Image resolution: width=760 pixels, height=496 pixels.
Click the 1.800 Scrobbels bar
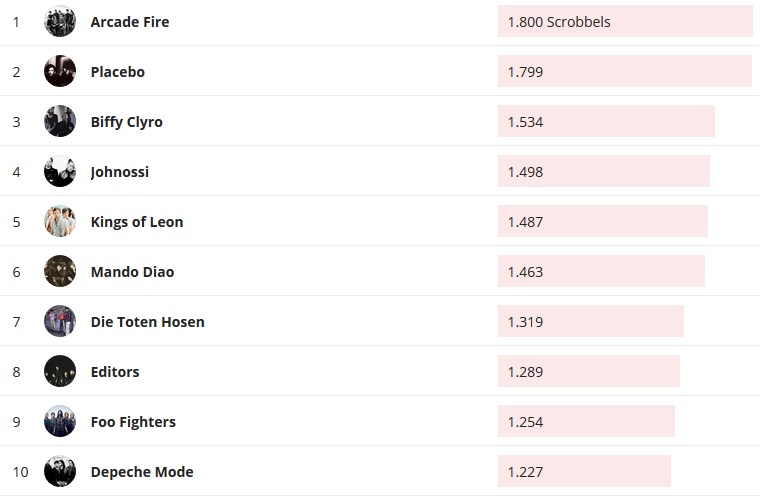click(x=625, y=21)
